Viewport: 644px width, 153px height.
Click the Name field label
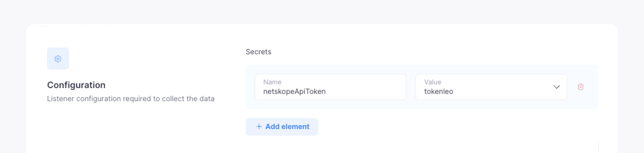pyautogui.click(x=272, y=82)
